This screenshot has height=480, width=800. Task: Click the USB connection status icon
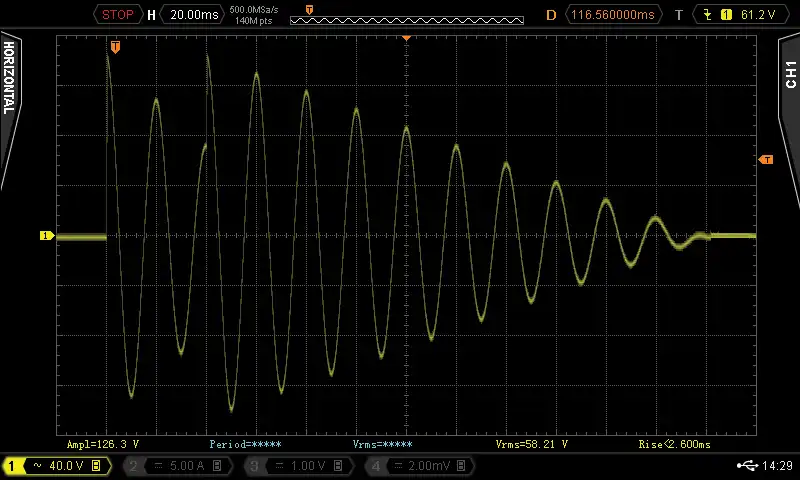point(747,466)
